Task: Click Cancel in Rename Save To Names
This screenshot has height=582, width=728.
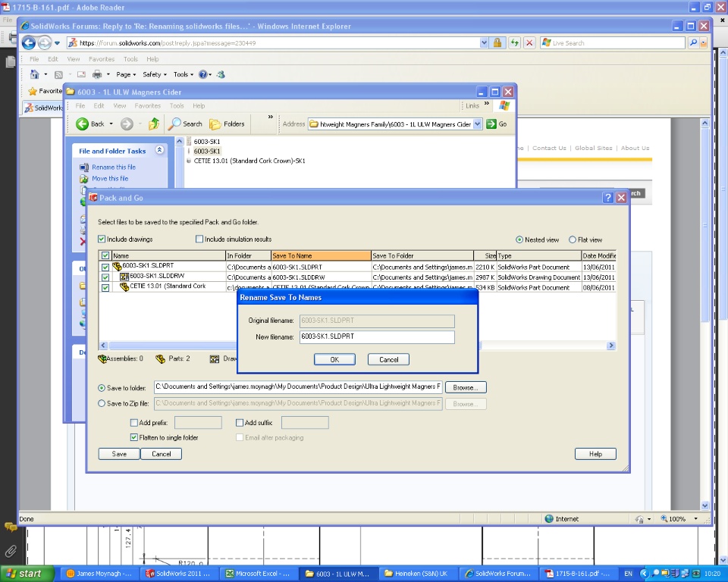Action: pyautogui.click(x=388, y=360)
